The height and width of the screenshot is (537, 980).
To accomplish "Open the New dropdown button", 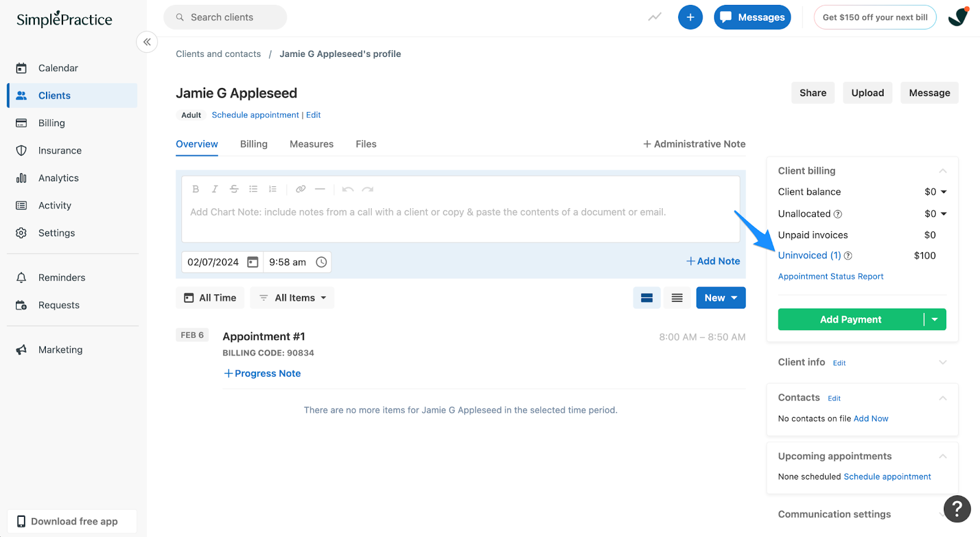I will pyautogui.click(x=721, y=298).
